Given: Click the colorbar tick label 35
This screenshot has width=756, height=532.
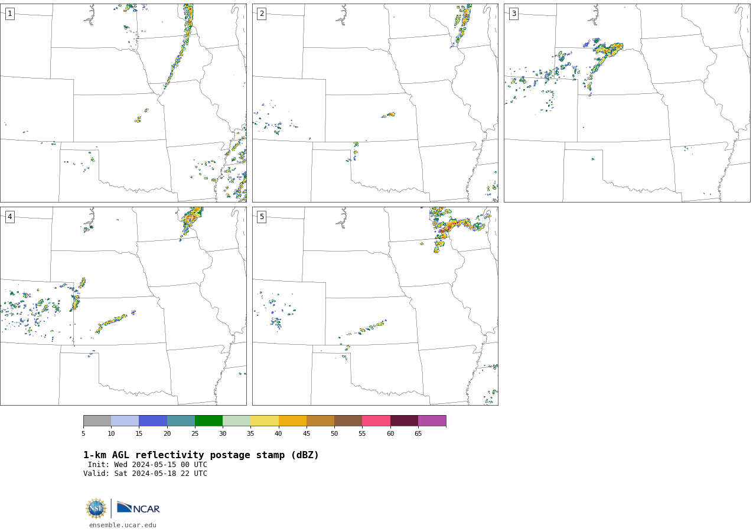Looking at the screenshot, I should pyautogui.click(x=250, y=433).
